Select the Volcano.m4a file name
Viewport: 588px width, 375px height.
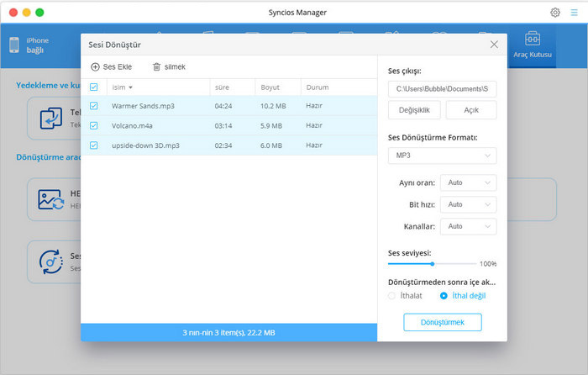coord(132,126)
